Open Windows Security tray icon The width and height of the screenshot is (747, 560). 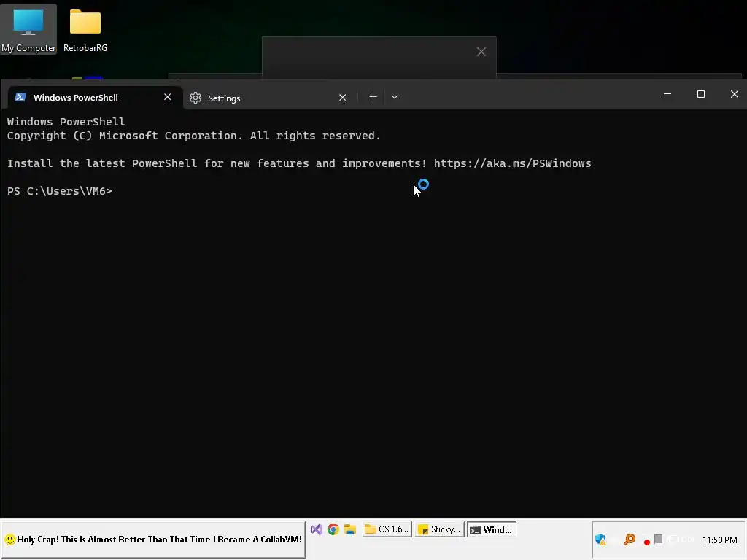(600, 540)
